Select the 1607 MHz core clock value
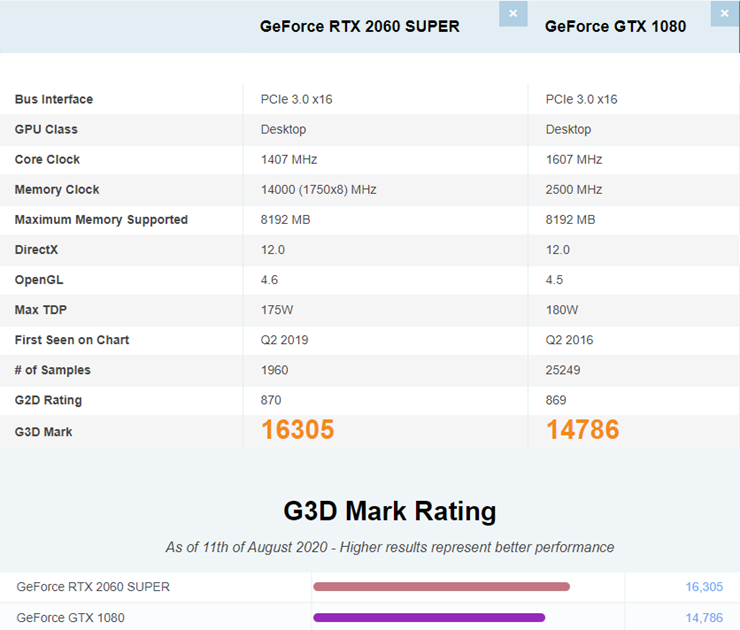Screen dimensions: 740x630 tap(574, 160)
